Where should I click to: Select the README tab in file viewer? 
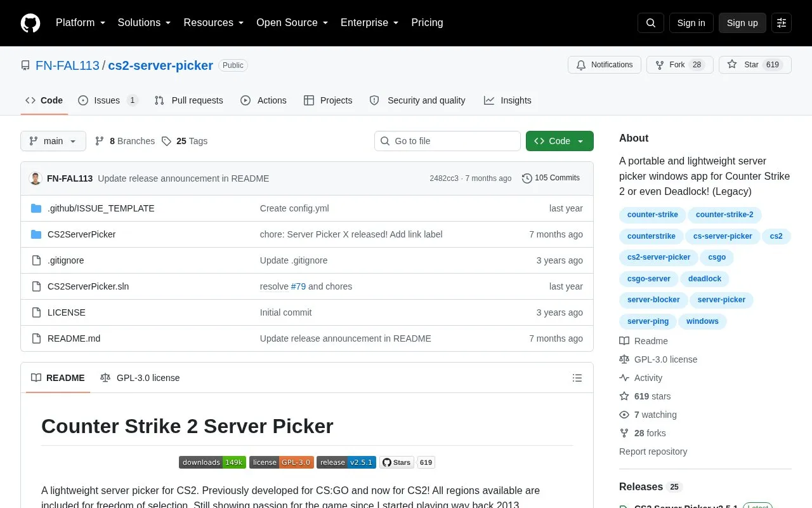(58, 378)
